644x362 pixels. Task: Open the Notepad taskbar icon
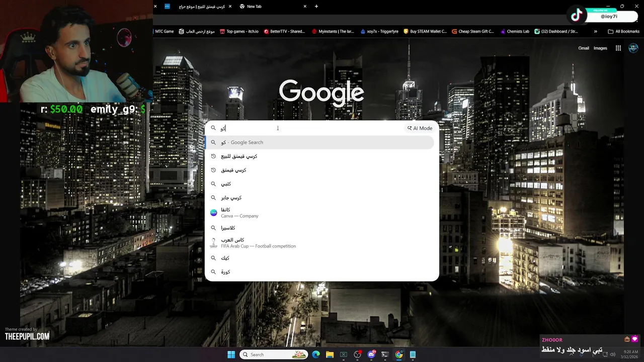413,354
